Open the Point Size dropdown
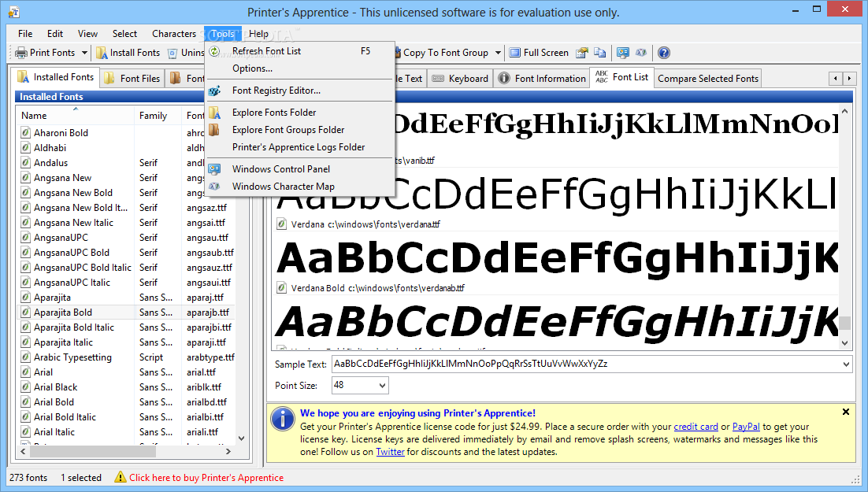 click(382, 385)
